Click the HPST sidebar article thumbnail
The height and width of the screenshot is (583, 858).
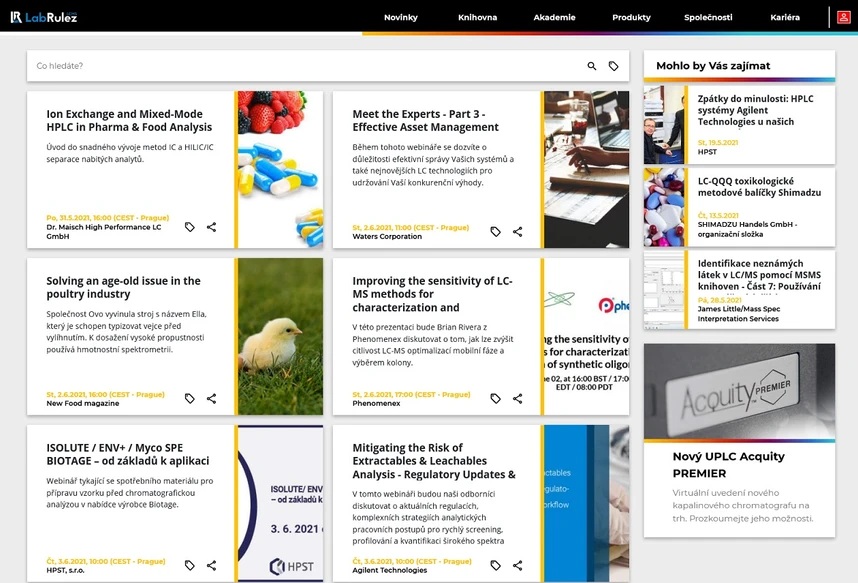point(664,125)
